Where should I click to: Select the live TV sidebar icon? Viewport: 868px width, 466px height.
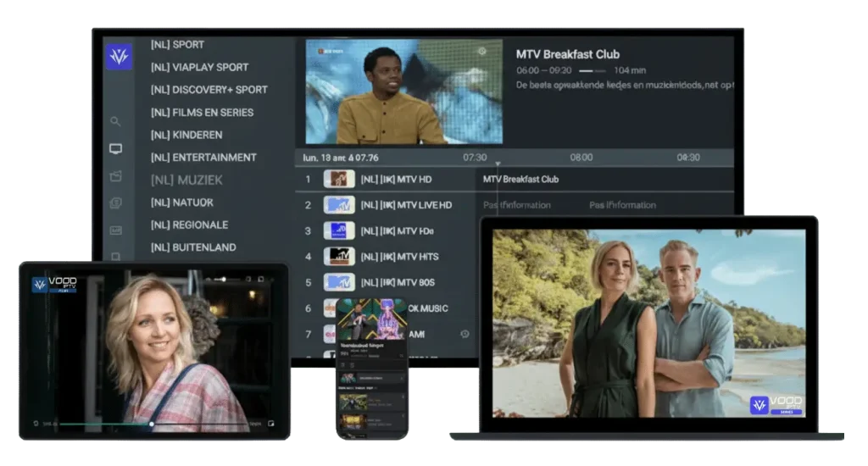115,149
